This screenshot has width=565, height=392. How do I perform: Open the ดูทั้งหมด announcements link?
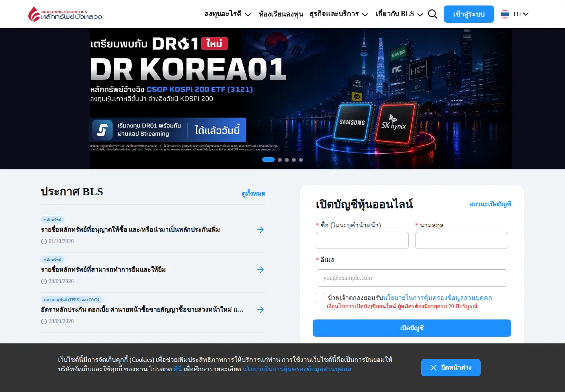[x=253, y=194]
